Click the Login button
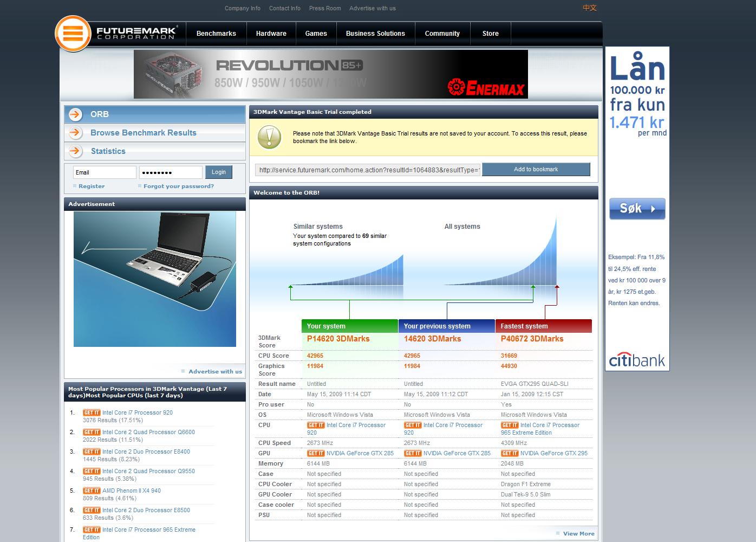Viewport: 756px width, 542px height. tap(219, 172)
